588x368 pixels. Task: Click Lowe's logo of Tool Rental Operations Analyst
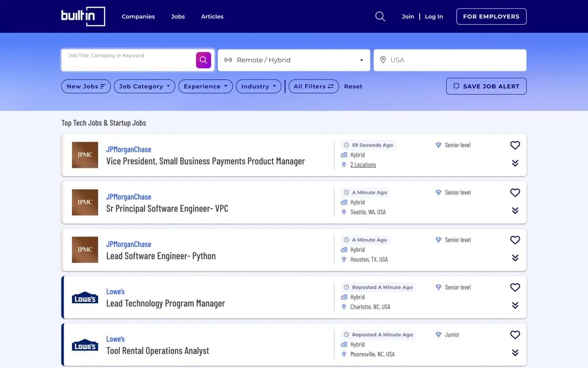(x=85, y=345)
